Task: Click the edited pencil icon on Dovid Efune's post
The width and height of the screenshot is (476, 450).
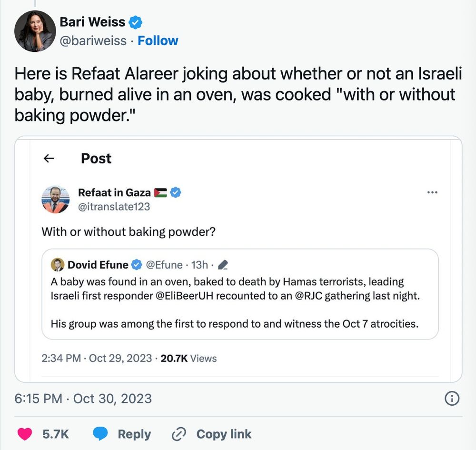Action: [x=223, y=265]
